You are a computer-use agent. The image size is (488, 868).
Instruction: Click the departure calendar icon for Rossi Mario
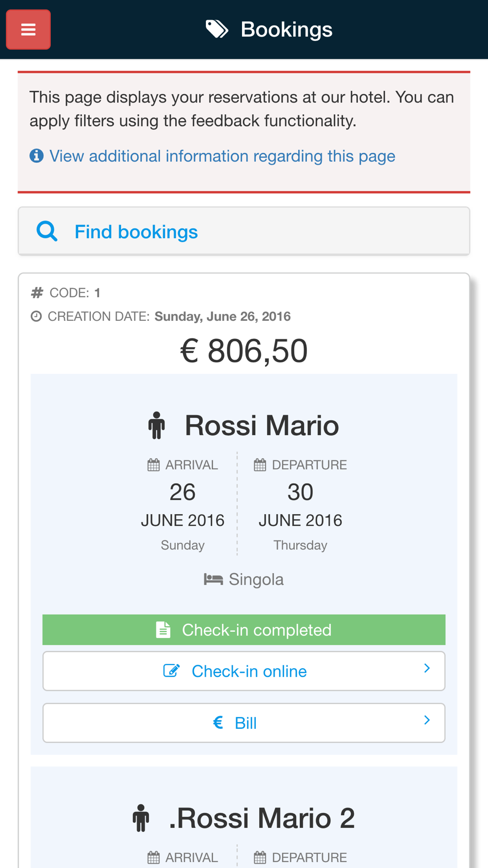pyautogui.click(x=260, y=465)
